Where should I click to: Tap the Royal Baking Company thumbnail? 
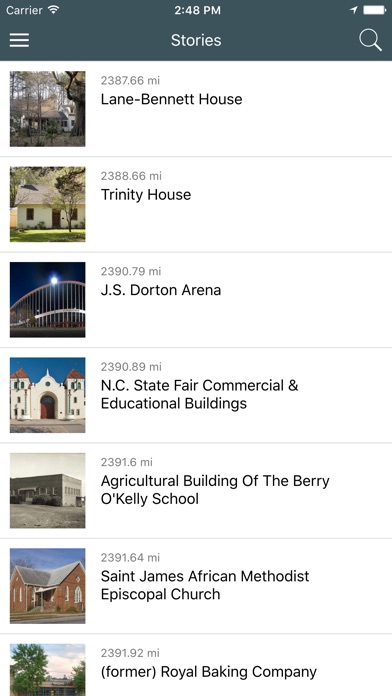click(x=48, y=670)
